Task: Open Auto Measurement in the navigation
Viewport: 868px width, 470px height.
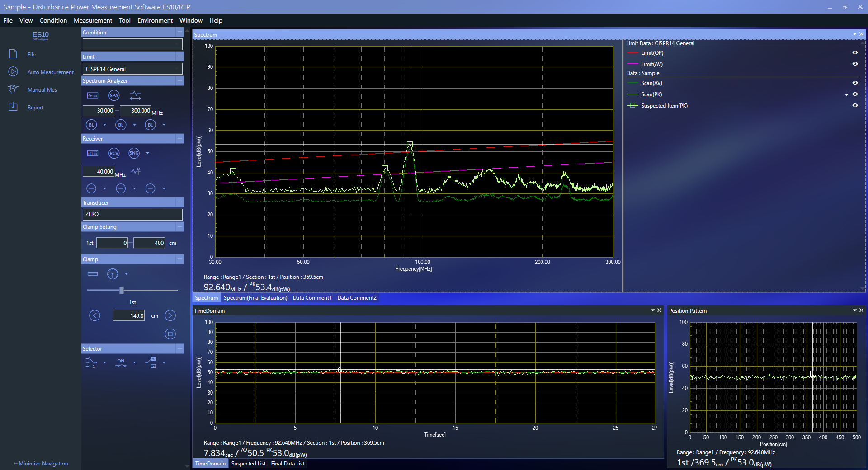Action: (50, 72)
